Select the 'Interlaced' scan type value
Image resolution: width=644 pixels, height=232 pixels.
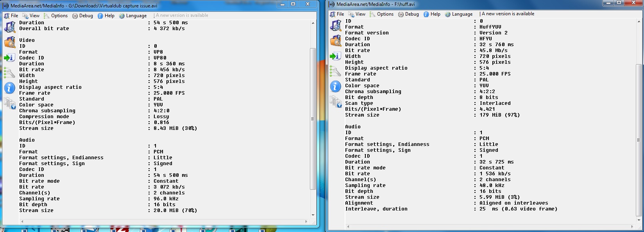(x=495, y=103)
